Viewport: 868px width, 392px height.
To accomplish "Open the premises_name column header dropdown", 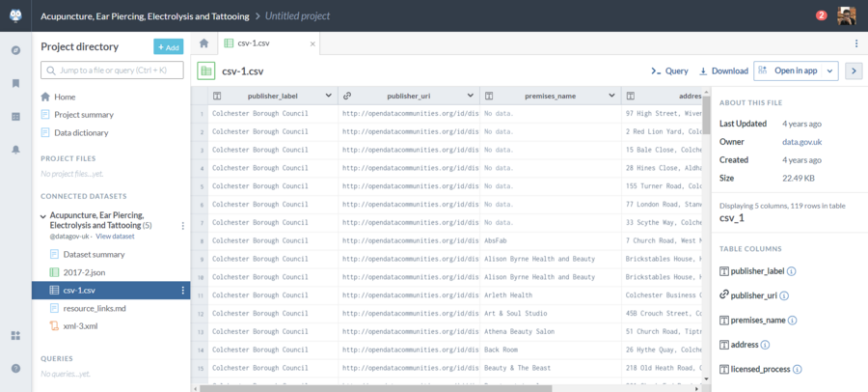I will tap(610, 96).
